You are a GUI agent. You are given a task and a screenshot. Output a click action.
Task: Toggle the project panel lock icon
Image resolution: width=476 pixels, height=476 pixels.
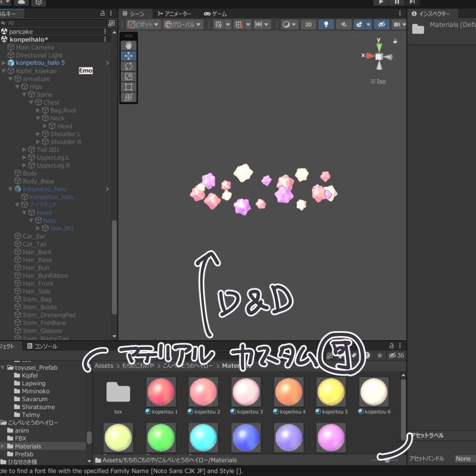point(391,345)
